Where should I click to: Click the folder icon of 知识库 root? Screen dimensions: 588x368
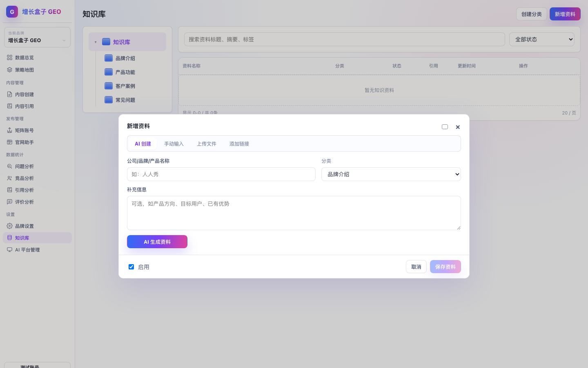pyautogui.click(x=106, y=42)
